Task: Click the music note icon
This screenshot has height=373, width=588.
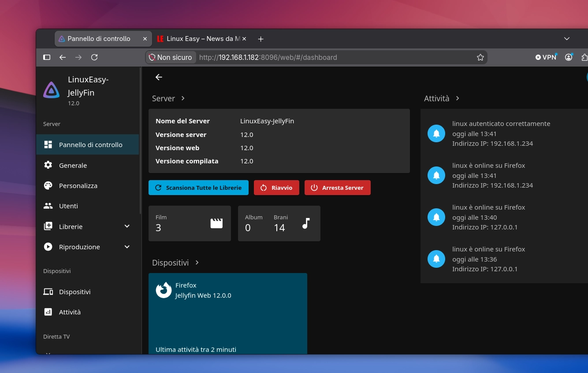Action: pyautogui.click(x=306, y=223)
